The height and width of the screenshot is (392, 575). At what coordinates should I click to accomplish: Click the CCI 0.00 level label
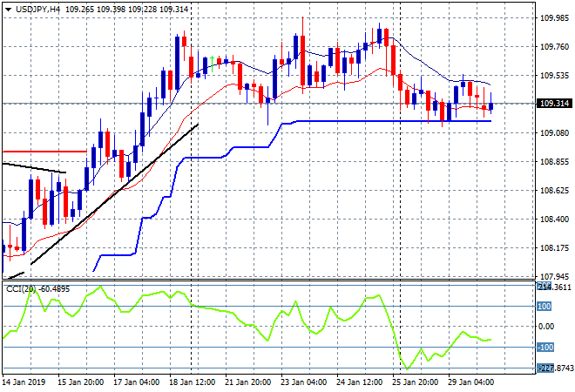tap(545, 327)
